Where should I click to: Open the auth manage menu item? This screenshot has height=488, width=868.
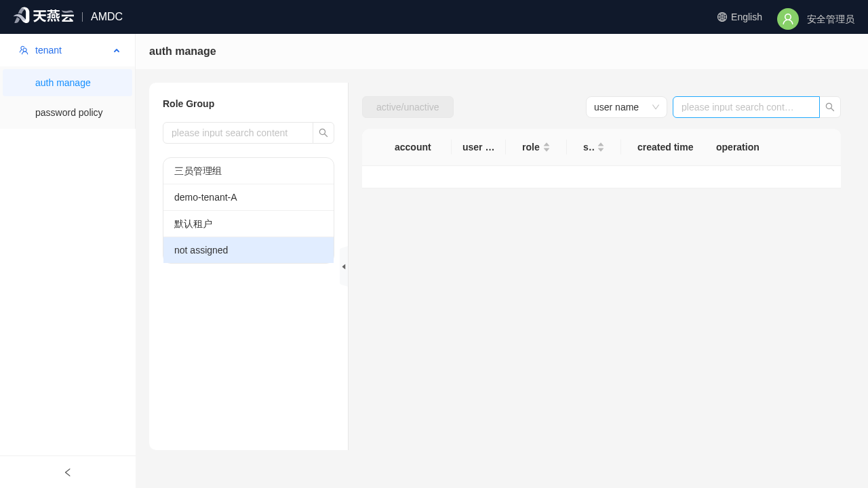(x=68, y=83)
